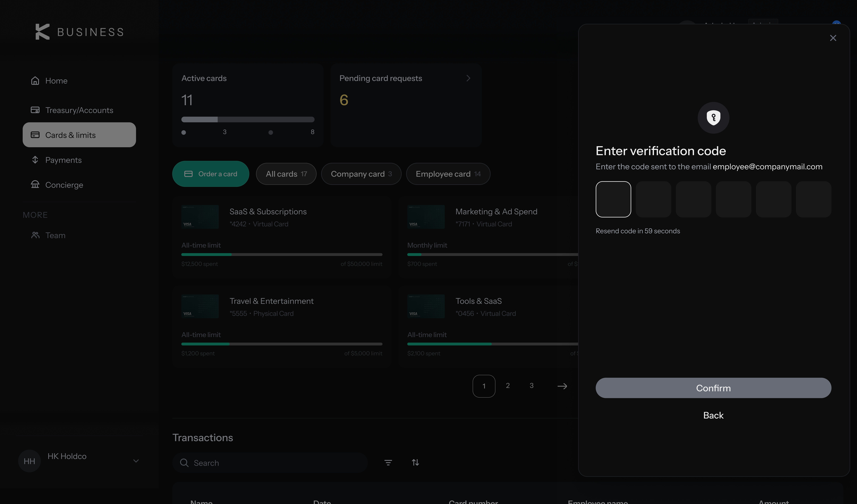
Task: Click the $12,500 spent amount
Action: click(x=200, y=264)
